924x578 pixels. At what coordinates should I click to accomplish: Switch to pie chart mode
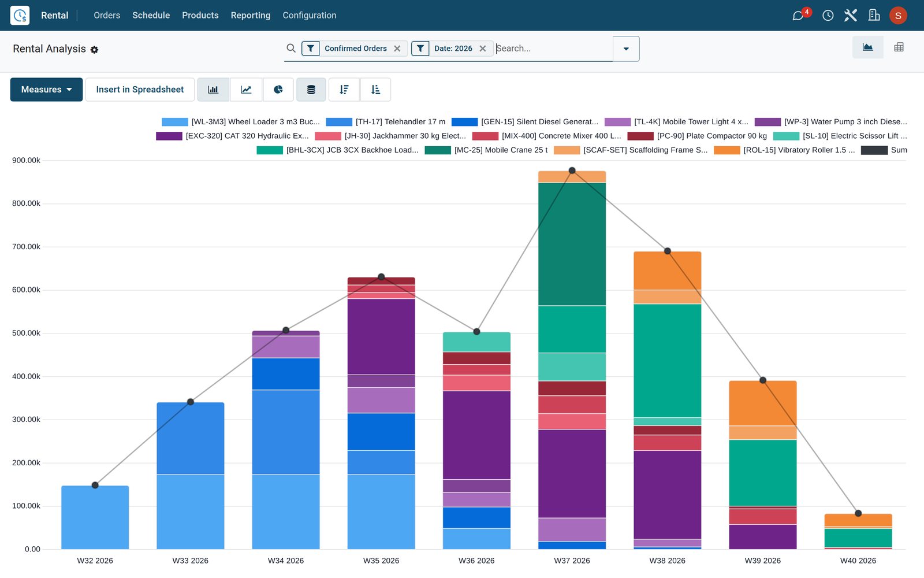278,90
